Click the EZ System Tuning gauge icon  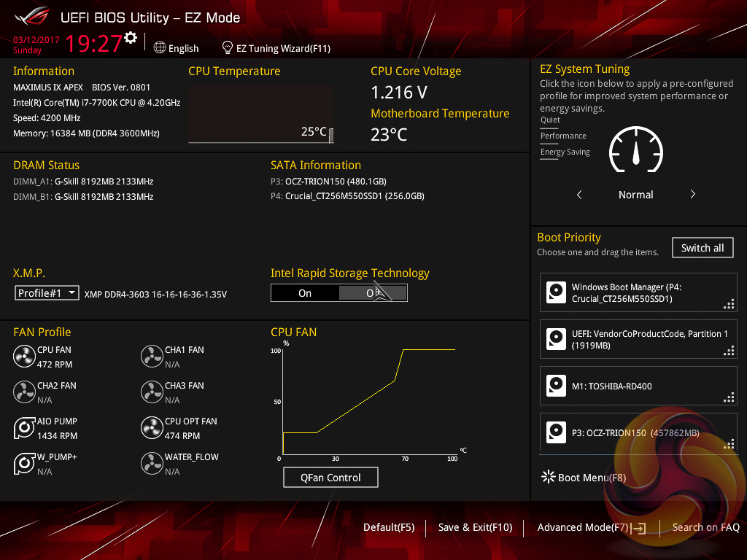636,149
